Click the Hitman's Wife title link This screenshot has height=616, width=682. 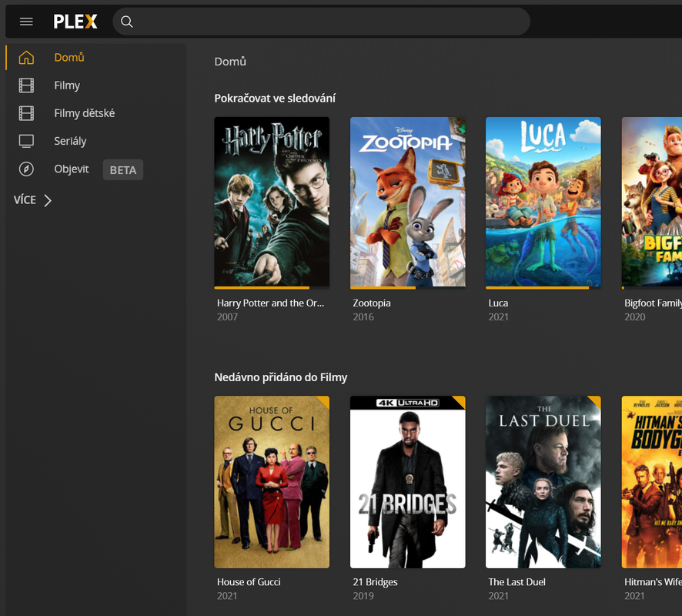tap(653, 581)
